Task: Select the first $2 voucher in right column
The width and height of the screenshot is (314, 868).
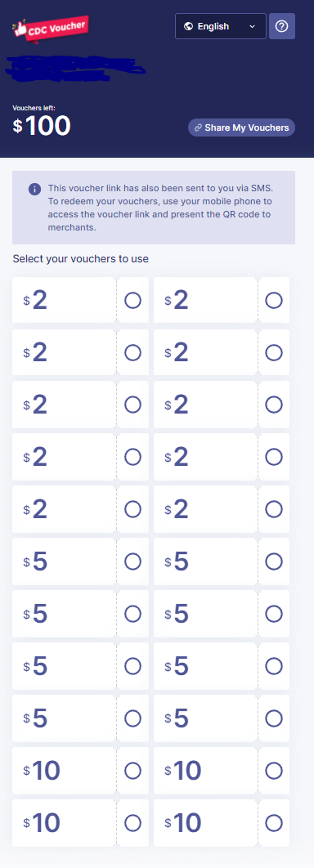Action: coord(222,301)
